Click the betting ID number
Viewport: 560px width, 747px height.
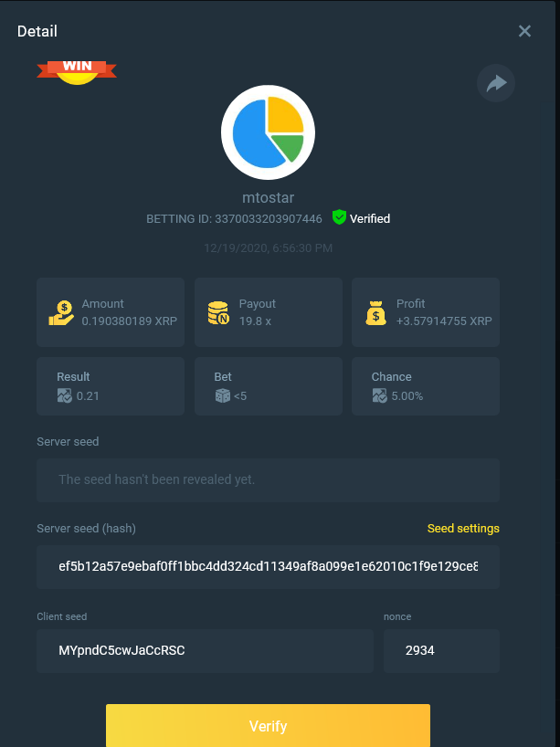(x=268, y=219)
